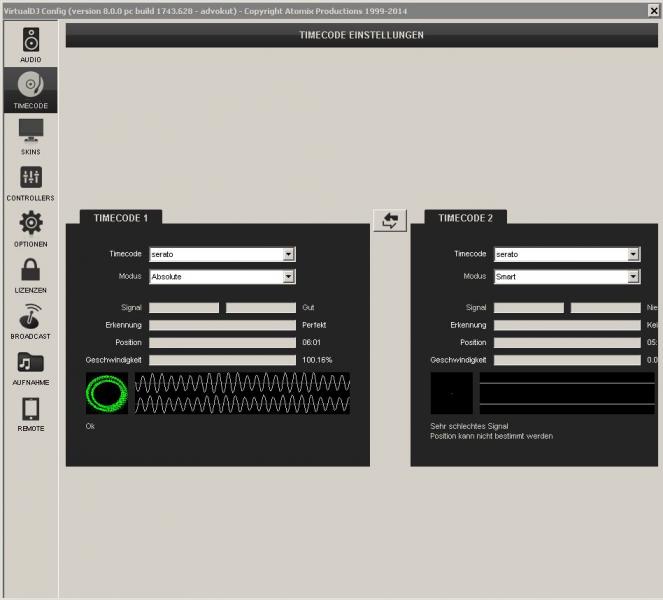Screen dimensions: 663x600
Task: Click the 'Gut' signal value
Action: (308, 307)
